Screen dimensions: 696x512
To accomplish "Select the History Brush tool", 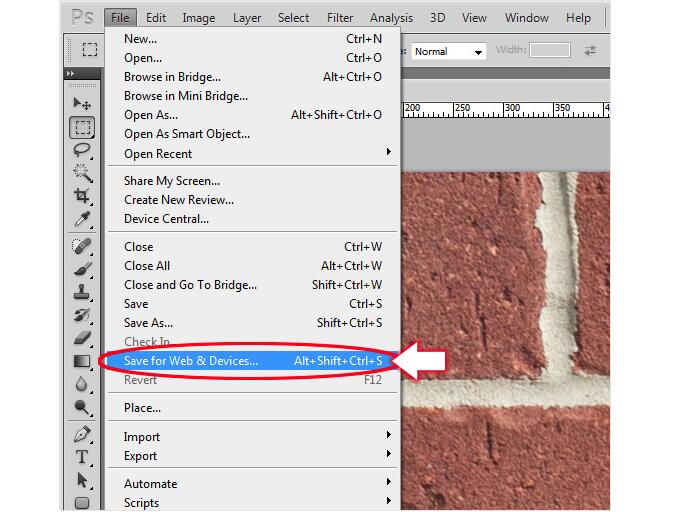I will pos(82,315).
